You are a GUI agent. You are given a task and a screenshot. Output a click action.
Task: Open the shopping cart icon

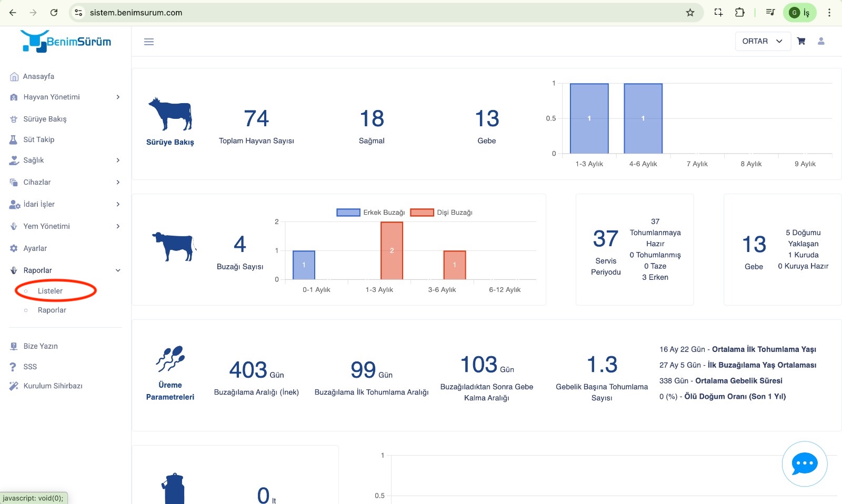pyautogui.click(x=801, y=41)
